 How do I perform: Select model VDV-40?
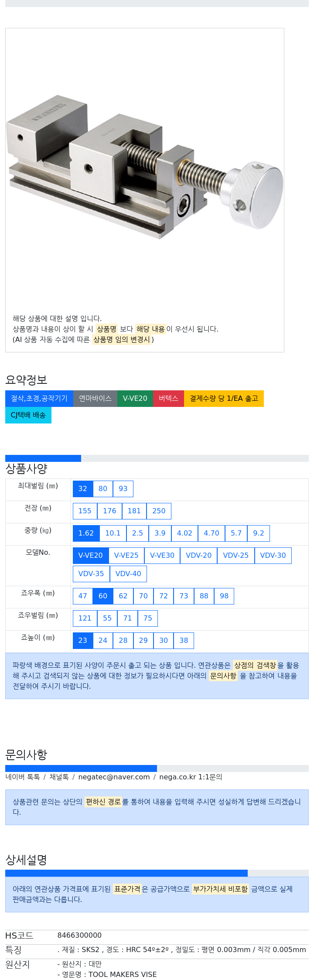pyautogui.click(x=128, y=574)
